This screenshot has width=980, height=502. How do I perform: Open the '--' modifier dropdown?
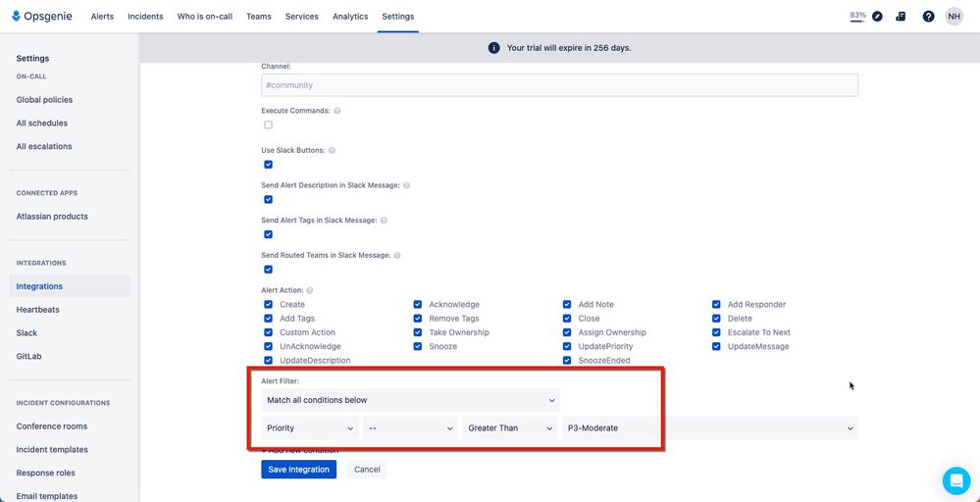click(x=411, y=428)
